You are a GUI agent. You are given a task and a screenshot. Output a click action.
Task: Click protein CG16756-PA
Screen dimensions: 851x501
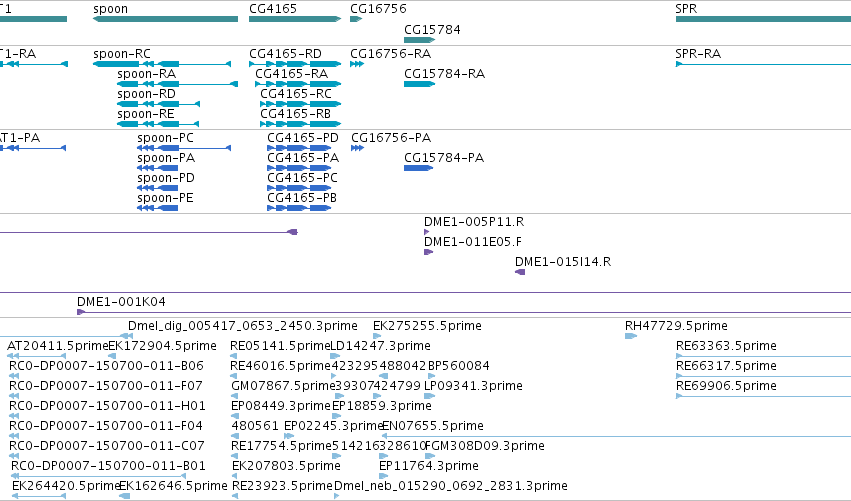[x=391, y=138]
